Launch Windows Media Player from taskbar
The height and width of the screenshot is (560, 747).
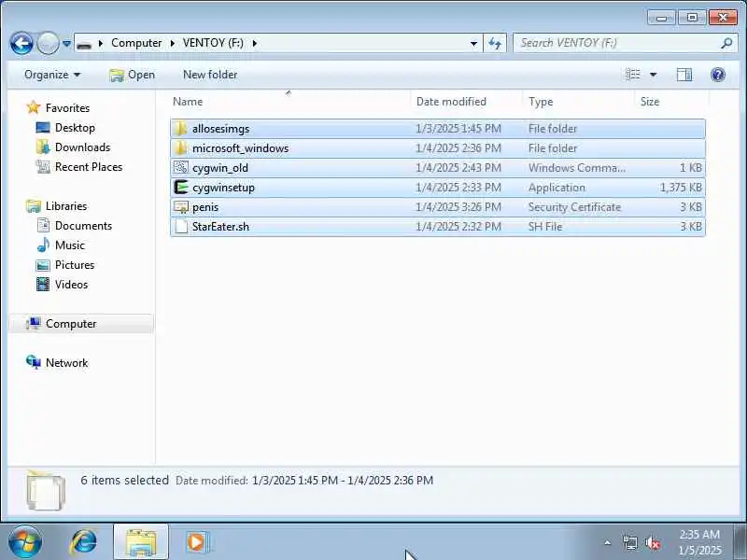pyautogui.click(x=196, y=542)
